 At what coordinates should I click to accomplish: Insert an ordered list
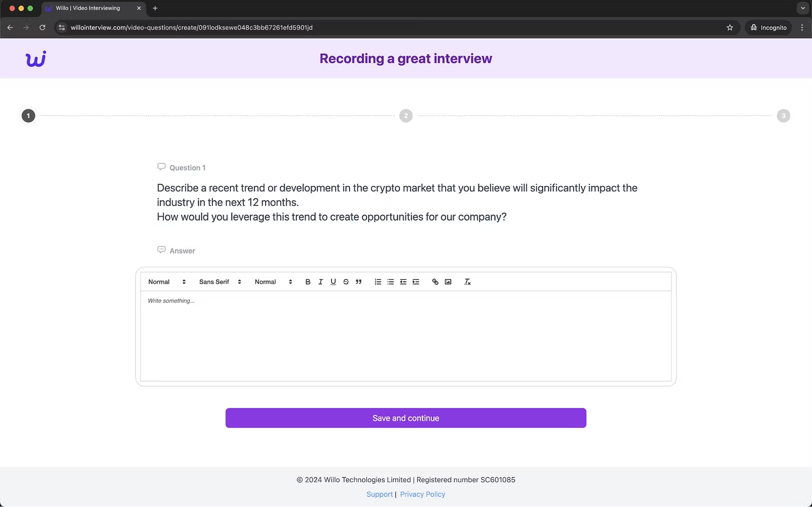click(377, 281)
